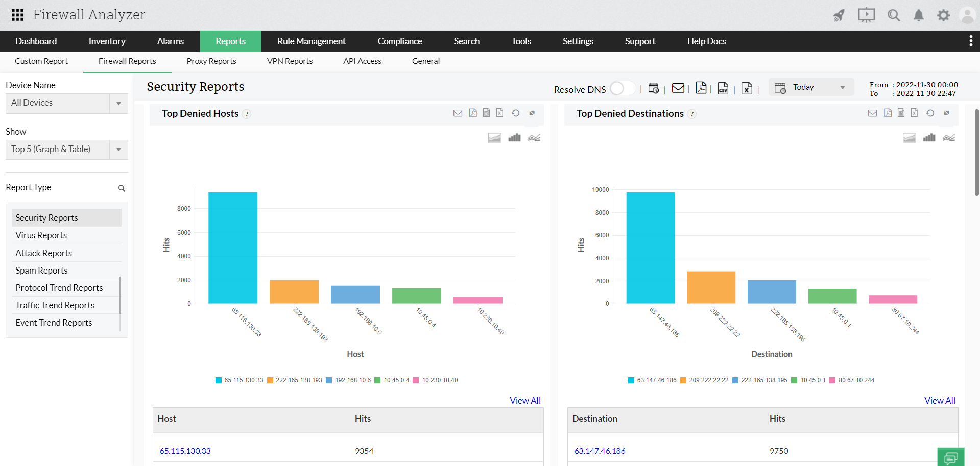Image resolution: width=980 pixels, height=466 pixels.
Task: Open the Today date range dropdown
Action: (810, 87)
